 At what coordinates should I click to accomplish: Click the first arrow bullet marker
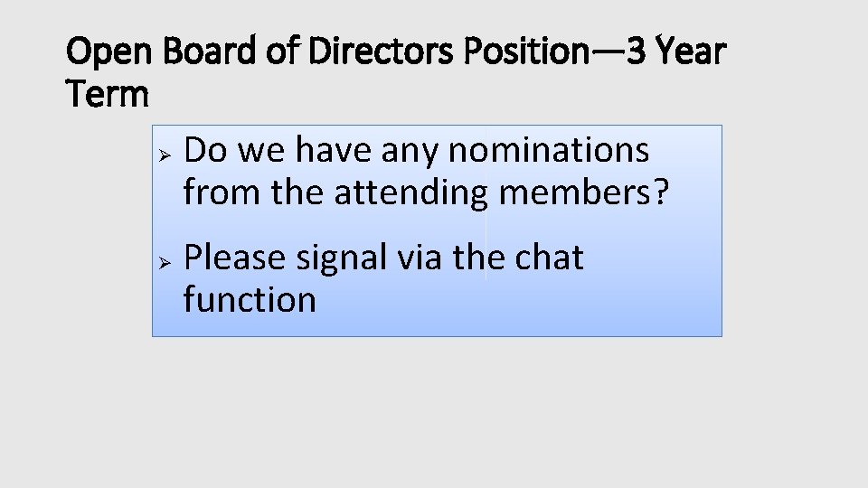click(163, 152)
